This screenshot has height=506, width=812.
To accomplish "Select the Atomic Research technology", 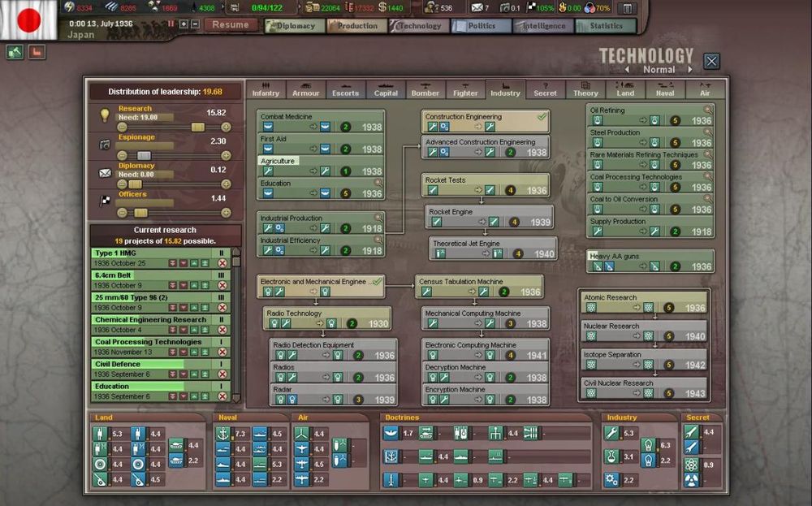I will 644,302.
